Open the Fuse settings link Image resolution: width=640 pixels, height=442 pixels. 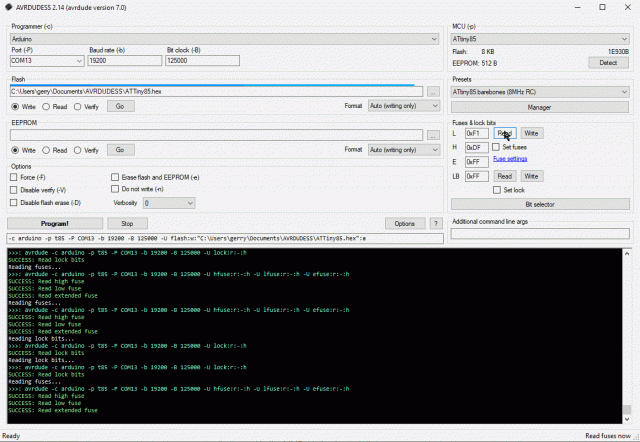[x=510, y=158]
